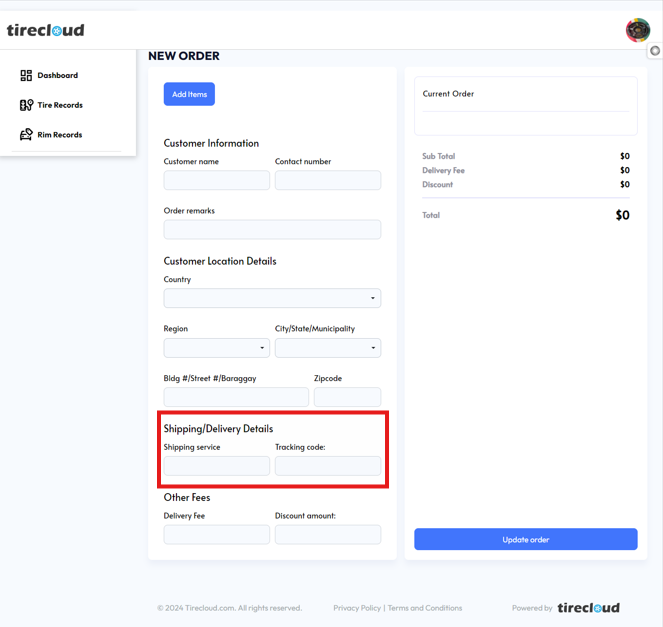Click the Tracking code input
Image resolution: width=663 pixels, height=627 pixels.
[x=328, y=466]
